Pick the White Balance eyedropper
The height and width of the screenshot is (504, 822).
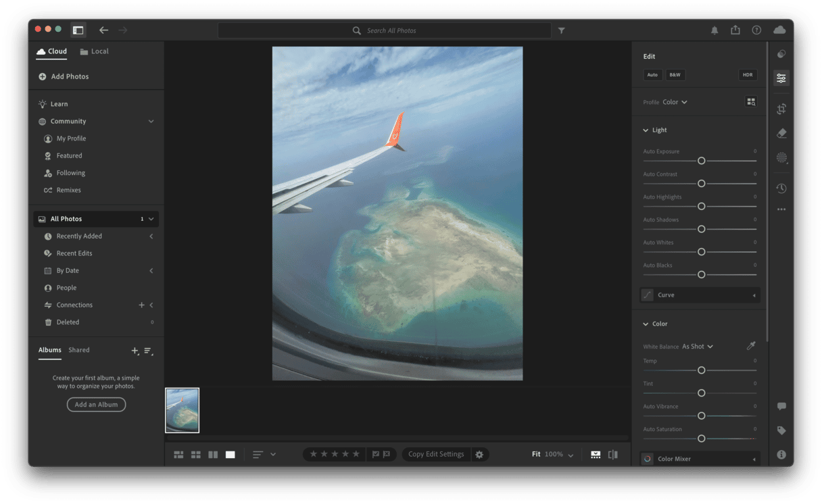click(x=751, y=346)
